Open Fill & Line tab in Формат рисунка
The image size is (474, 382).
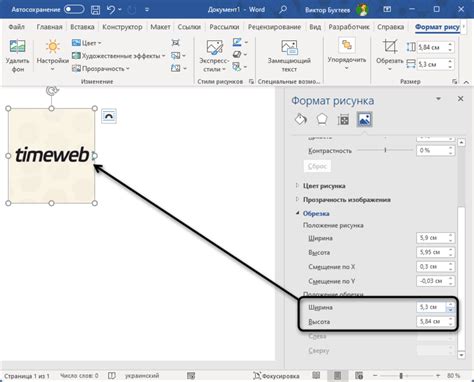301,119
